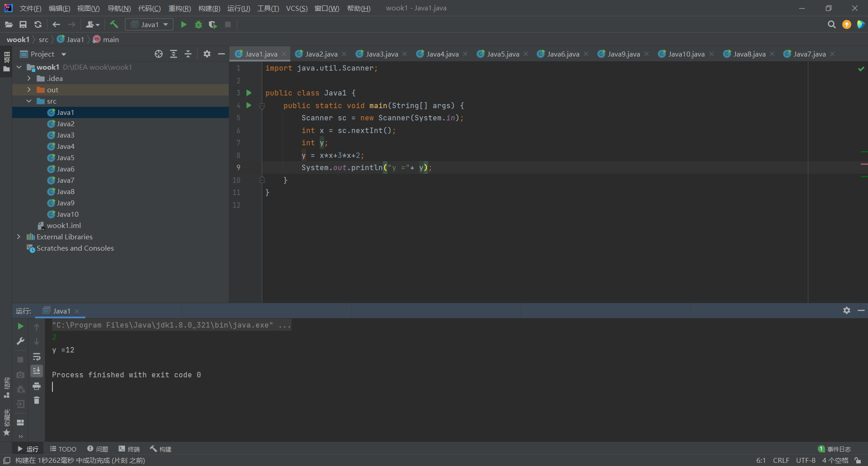This screenshot has width=868, height=466.
Task: Expand the out folder
Action: [29, 90]
